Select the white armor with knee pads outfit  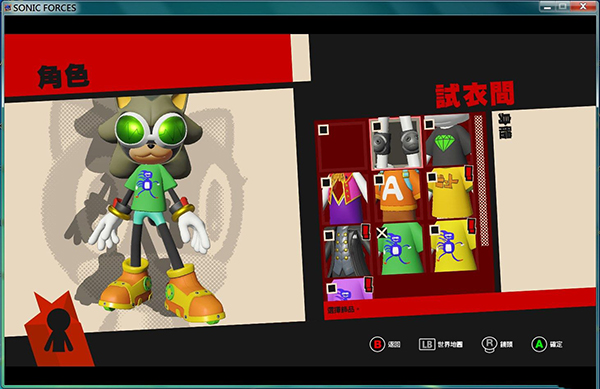[x=396, y=143]
